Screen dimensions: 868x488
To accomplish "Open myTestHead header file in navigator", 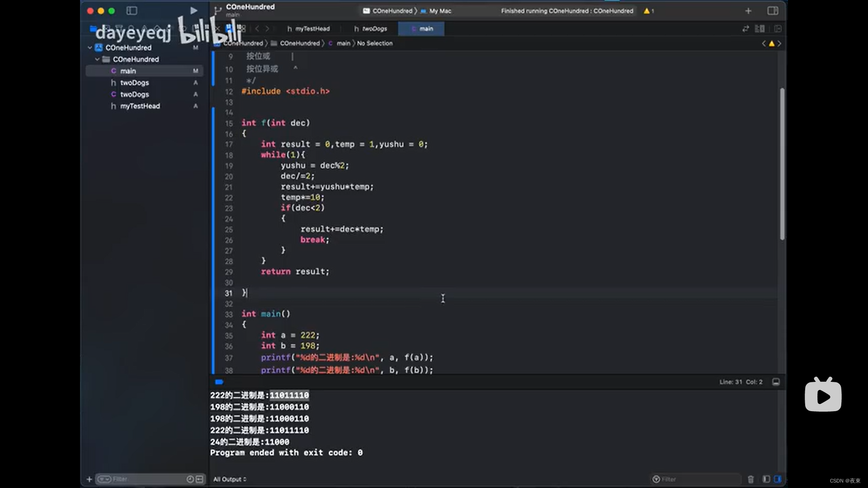I will click(140, 106).
